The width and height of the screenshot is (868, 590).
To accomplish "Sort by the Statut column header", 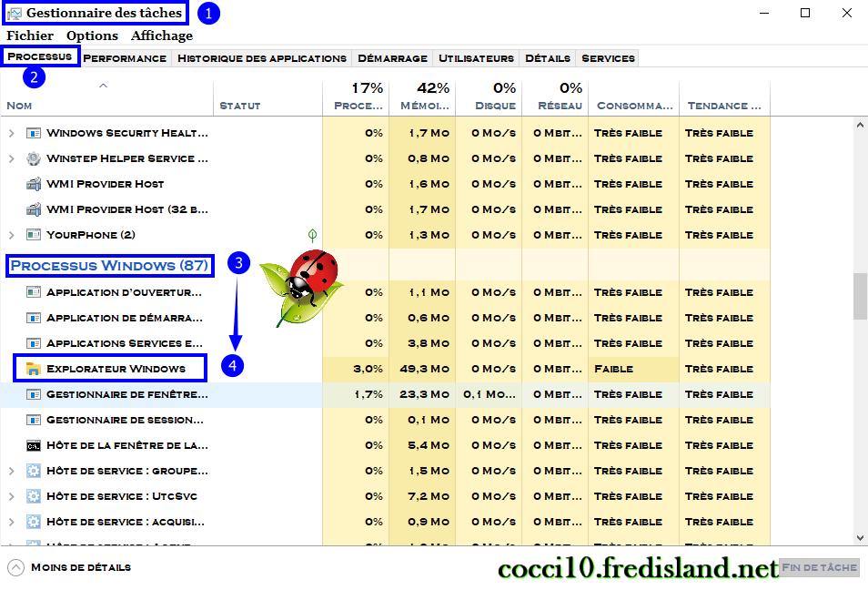I will click(267, 98).
